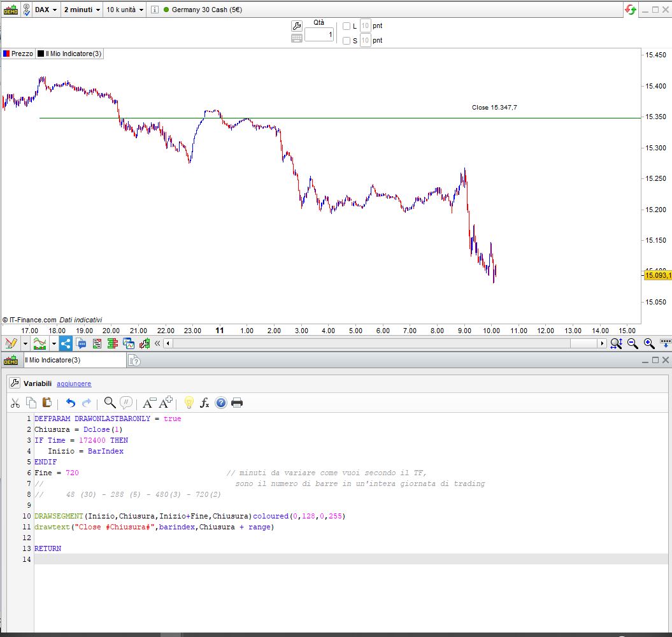The image size is (672, 637).
Task: Open the DAX instrument dropdown
Action: 45,10
